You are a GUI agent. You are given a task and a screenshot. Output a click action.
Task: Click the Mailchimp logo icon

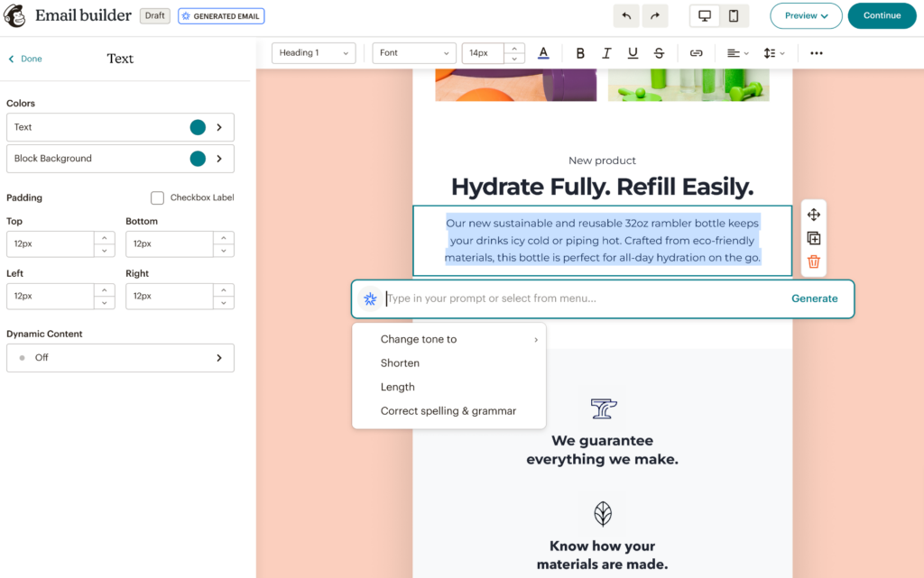pos(14,16)
